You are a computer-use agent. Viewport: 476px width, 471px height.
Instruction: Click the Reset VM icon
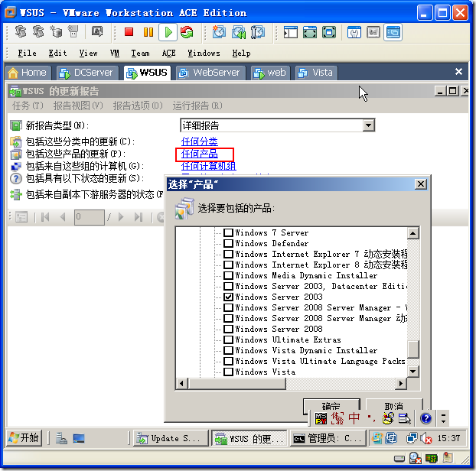click(x=187, y=32)
